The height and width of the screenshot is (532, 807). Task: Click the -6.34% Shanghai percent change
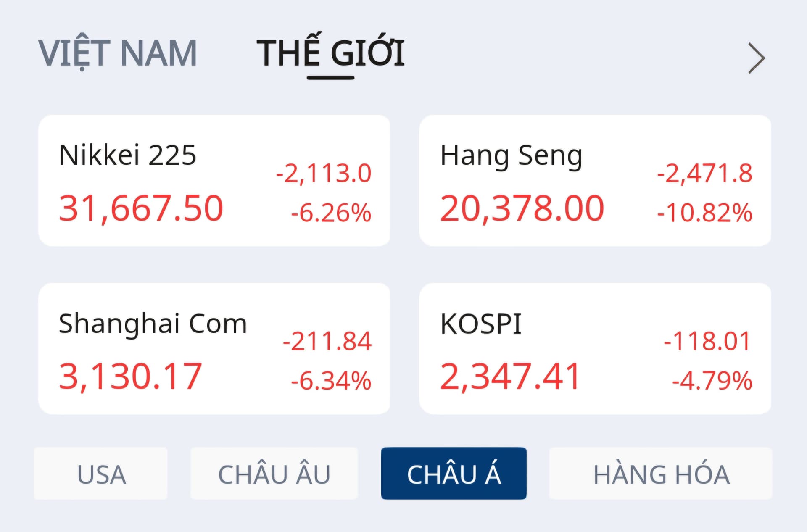pyautogui.click(x=331, y=381)
